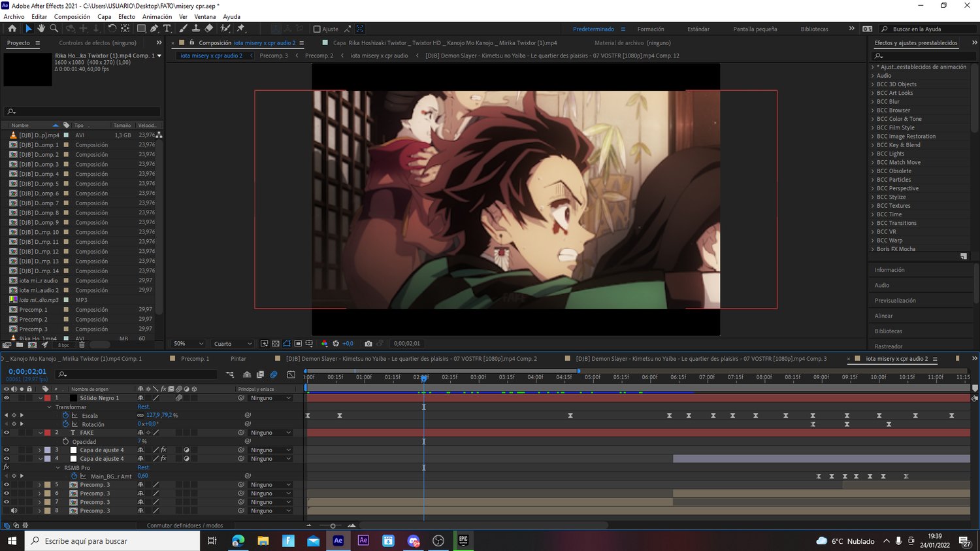Expand the BCC Blur effects category
The height and width of the screenshot is (551, 980).
873,101
